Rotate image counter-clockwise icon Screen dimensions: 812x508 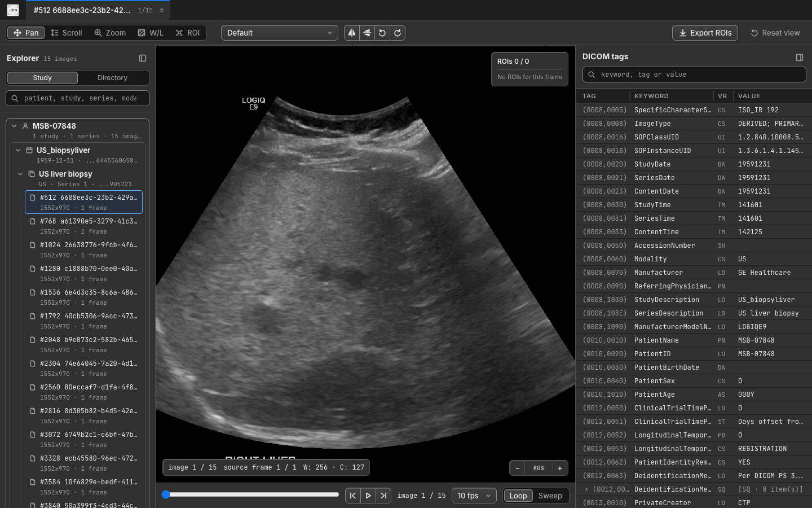pyautogui.click(x=382, y=33)
